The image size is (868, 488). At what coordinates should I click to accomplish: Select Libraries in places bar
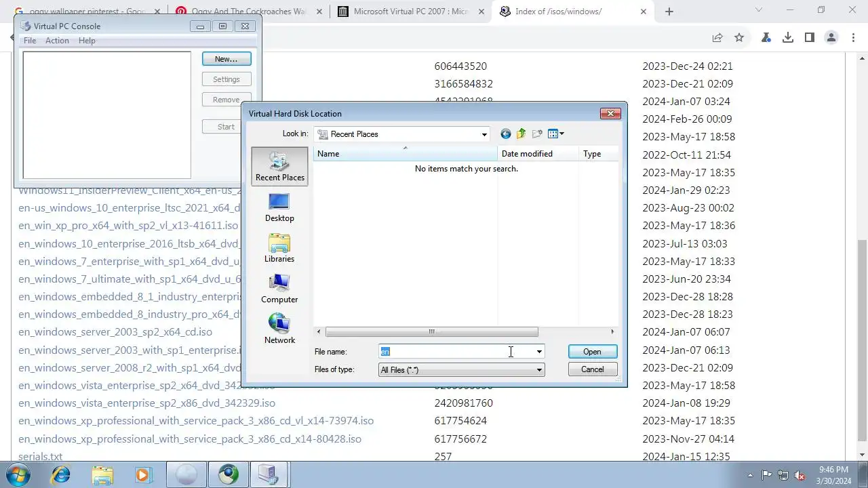coord(279,248)
